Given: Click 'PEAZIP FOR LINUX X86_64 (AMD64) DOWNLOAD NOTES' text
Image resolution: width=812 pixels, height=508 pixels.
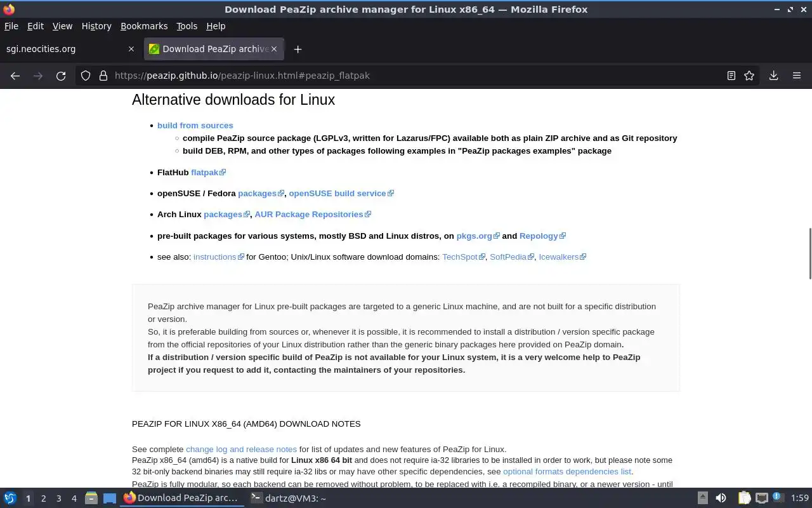Looking at the screenshot, I should pyautogui.click(x=246, y=424).
